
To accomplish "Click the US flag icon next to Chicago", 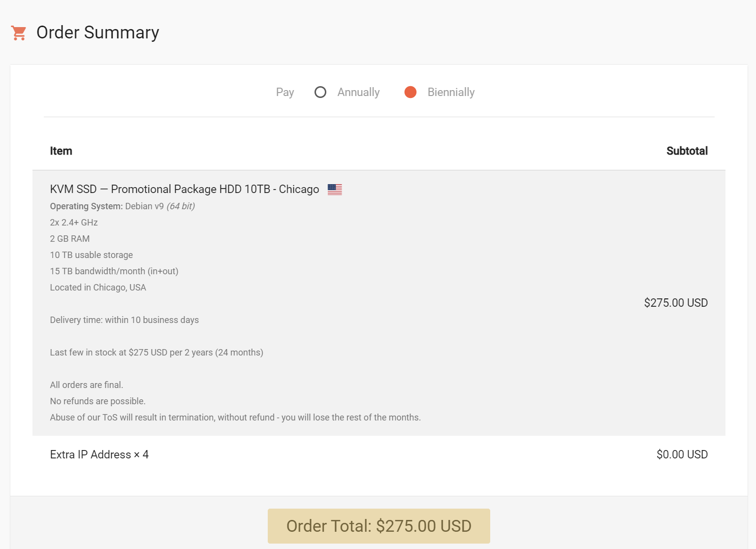I will pos(335,189).
